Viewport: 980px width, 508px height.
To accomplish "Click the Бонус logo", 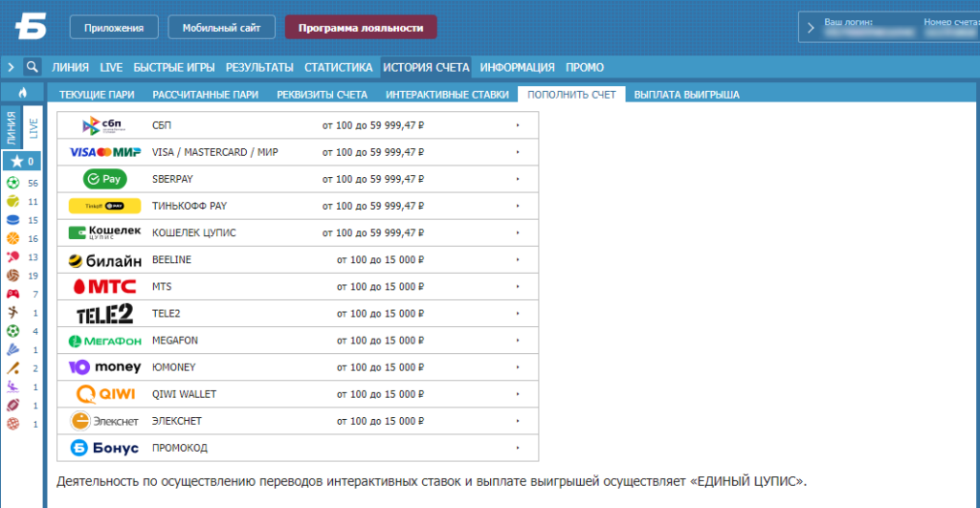I will (103, 448).
